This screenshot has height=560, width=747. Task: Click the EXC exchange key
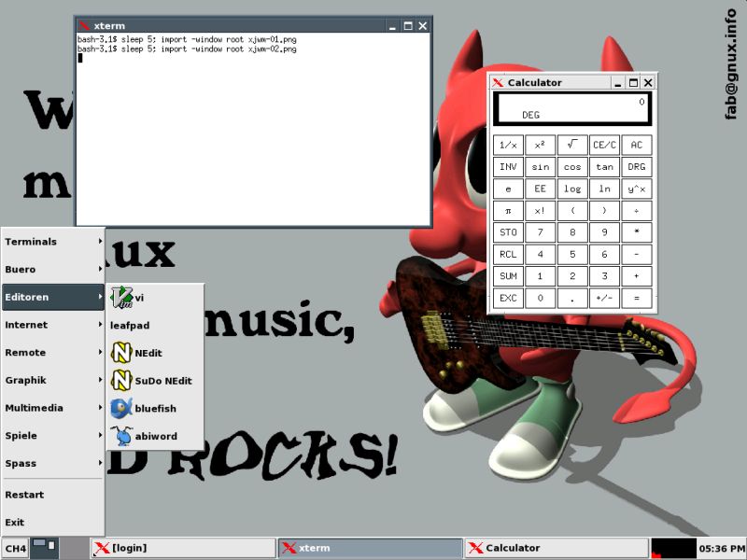pyautogui.click(x=508, y=298)
